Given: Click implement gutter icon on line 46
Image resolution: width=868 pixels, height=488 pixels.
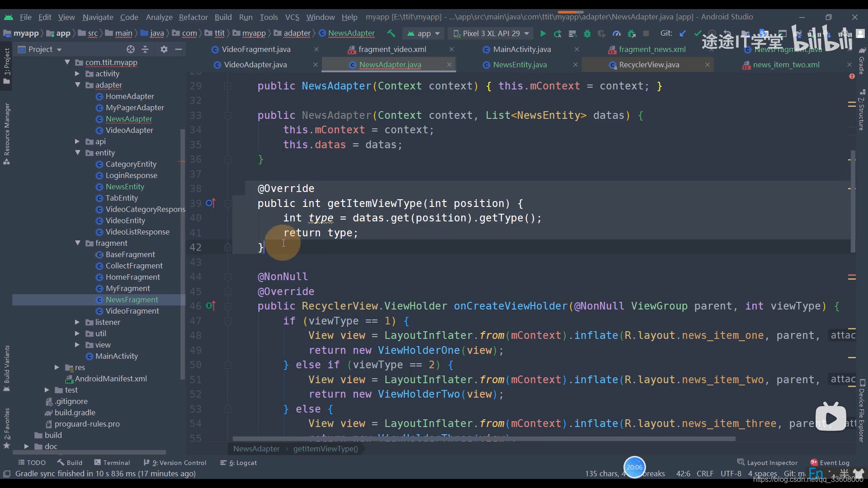Looking at the screenshot, I should pyautogui.click(x=211, y=306).
